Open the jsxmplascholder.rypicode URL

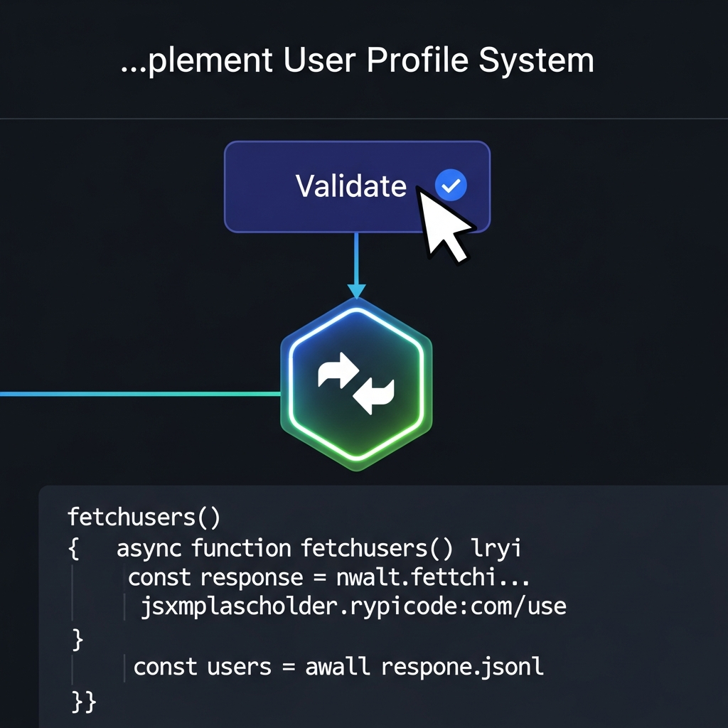pos(353,607)
